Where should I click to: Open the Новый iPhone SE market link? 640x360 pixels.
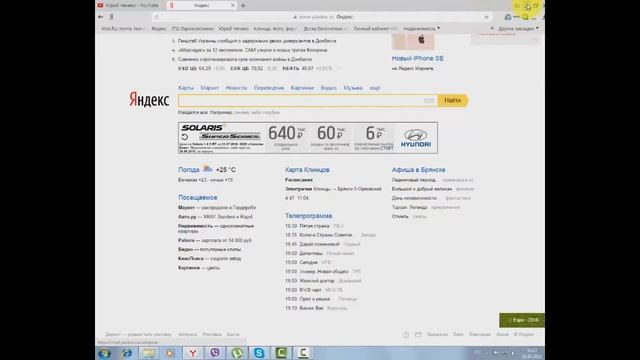click(x=418, y=58)
